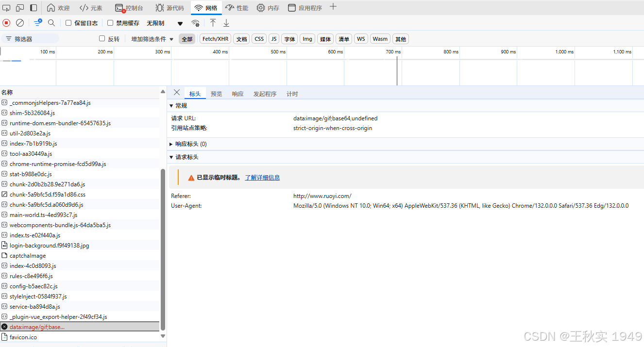Filter by media requests

point(325,39)
